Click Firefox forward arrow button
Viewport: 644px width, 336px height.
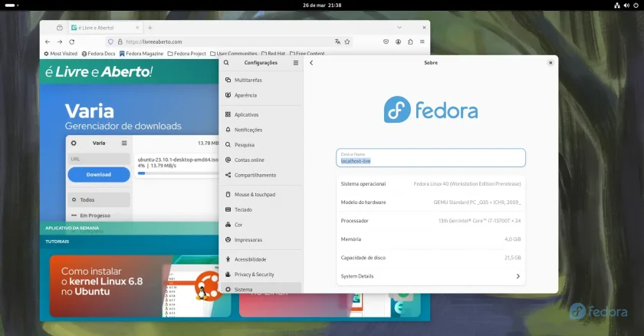60,42
